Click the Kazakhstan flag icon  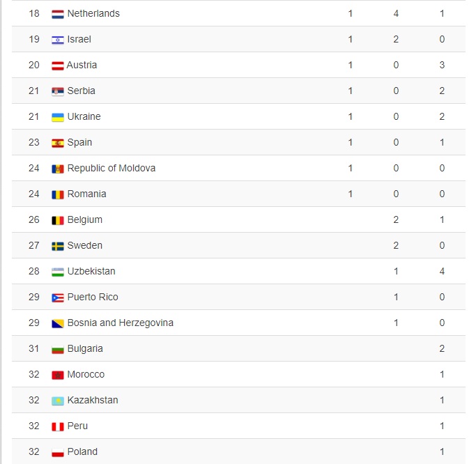[x=58, y=401]
